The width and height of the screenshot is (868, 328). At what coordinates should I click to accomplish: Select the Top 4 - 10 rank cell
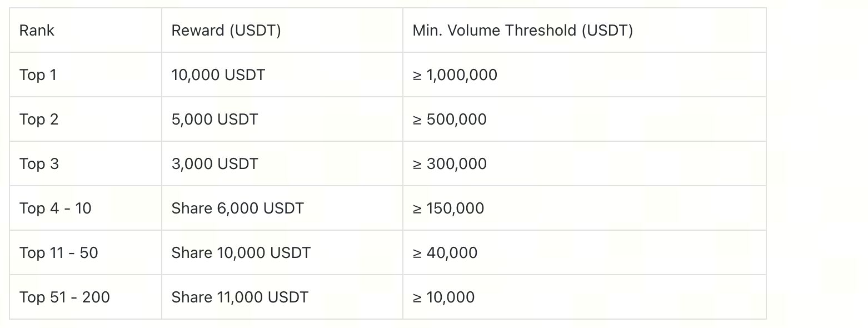point(56,208)
